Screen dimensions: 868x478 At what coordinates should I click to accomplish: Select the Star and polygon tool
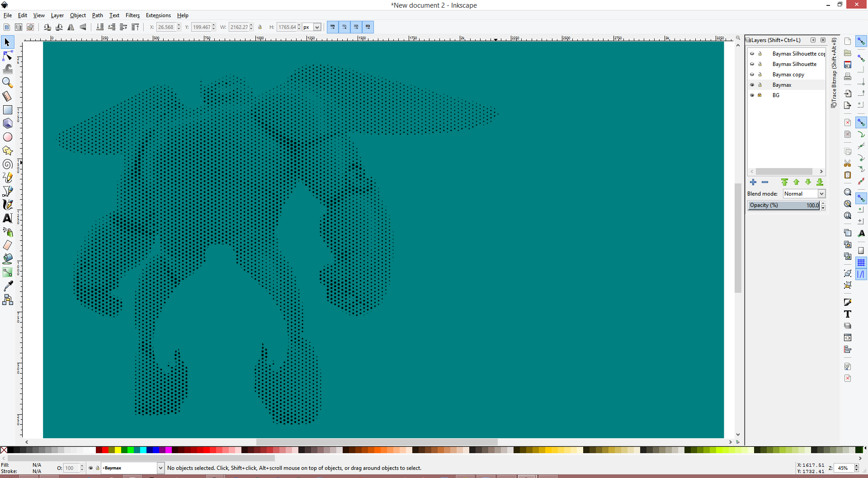point(7,150)
